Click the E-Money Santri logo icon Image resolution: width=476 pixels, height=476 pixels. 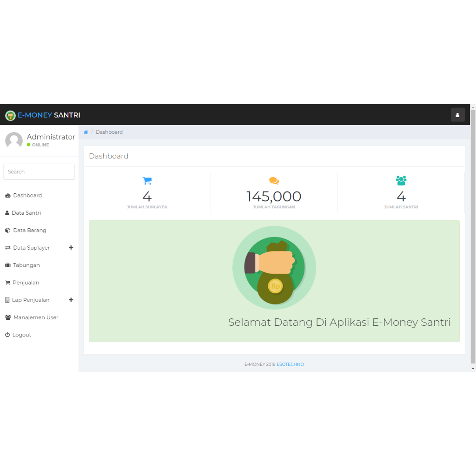(10, 115)
